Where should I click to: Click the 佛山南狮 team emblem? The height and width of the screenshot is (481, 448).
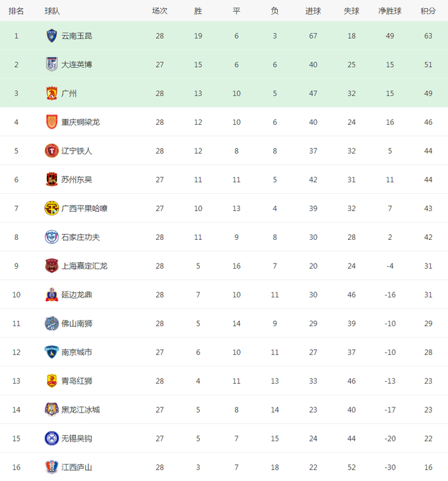[x=51, y=324]
